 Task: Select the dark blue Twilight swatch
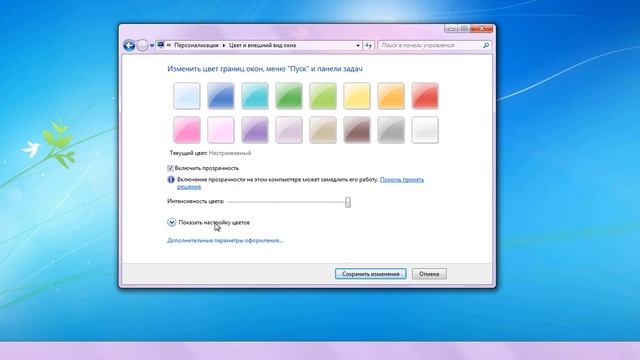[221, 96]
